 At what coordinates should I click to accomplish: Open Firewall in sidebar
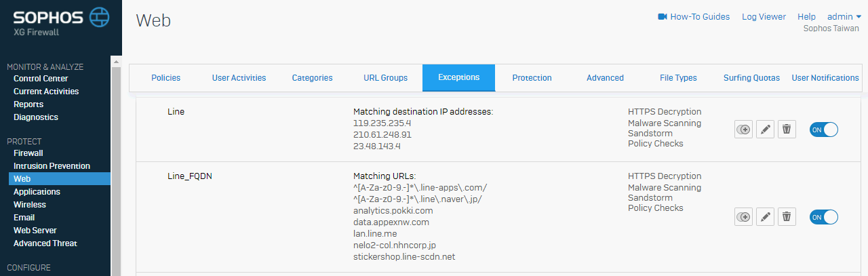pyautogui.click(x=28, y=153)
